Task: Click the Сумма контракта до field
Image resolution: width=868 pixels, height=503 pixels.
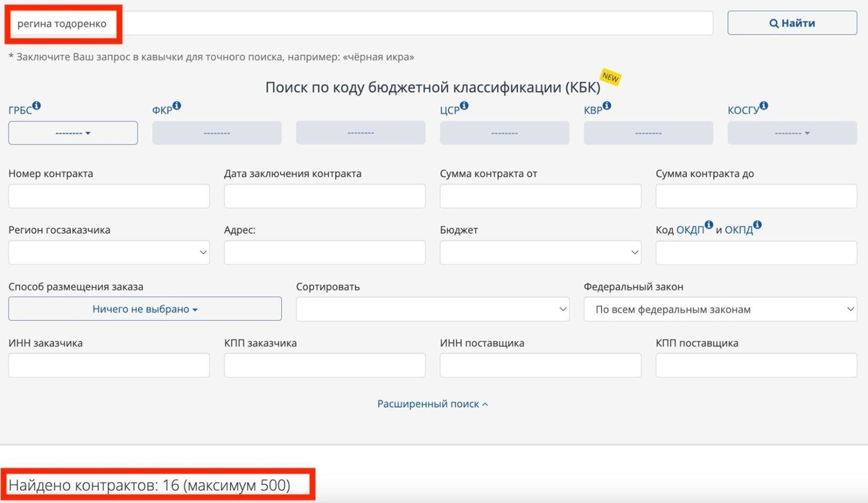Action: tap(756, 196)
